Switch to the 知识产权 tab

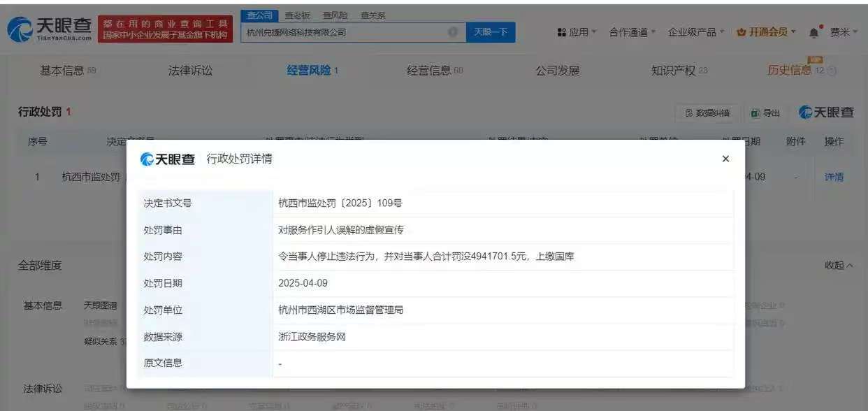coord(679,71)
